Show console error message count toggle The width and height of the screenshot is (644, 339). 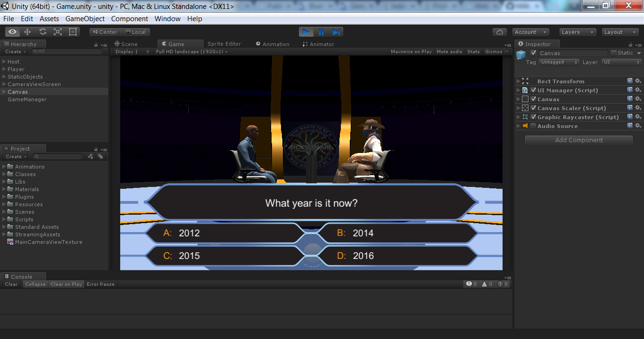pyautogui.click(x=503, y=284)
